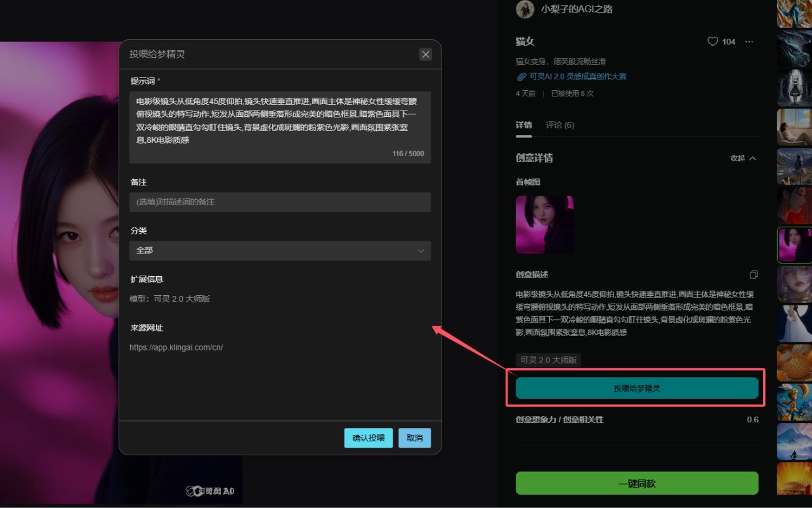
Task: Click the 可灵 2.0 大师版 model tag
Action: coord(548,360)
